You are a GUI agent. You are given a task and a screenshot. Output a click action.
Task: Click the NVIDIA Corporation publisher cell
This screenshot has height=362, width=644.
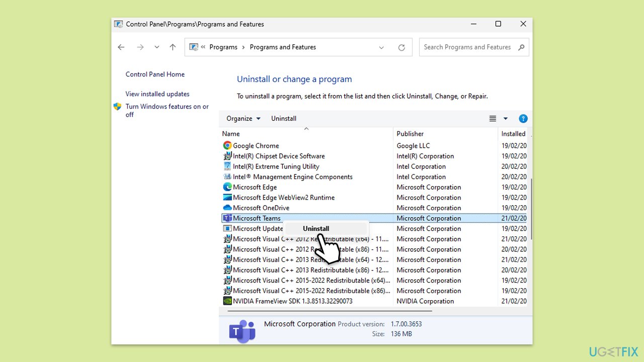point(425,301)
